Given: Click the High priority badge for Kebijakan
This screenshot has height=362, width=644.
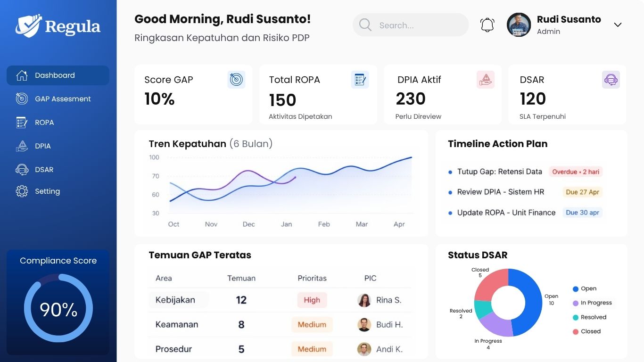Looking at the screenshot, I should click(x=312, y=300).
